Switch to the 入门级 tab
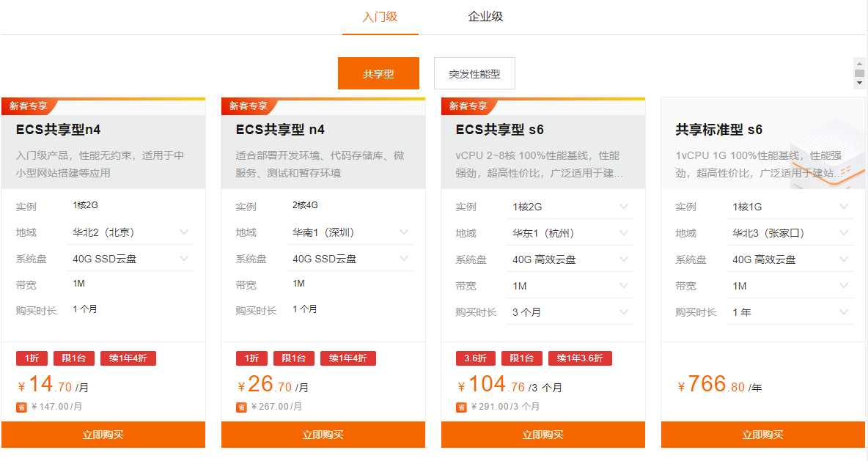This screenshot has height=461, width=868. pos(380,17)
